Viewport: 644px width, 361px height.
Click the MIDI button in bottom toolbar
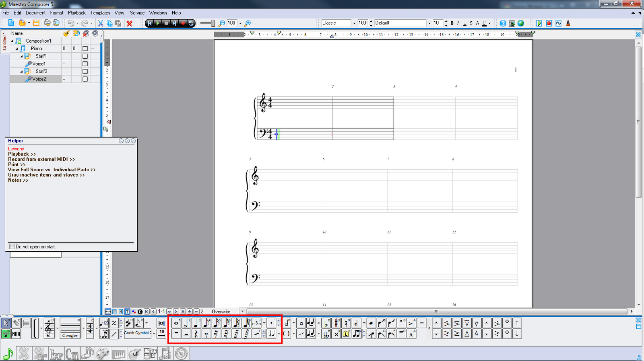(16, 334)
